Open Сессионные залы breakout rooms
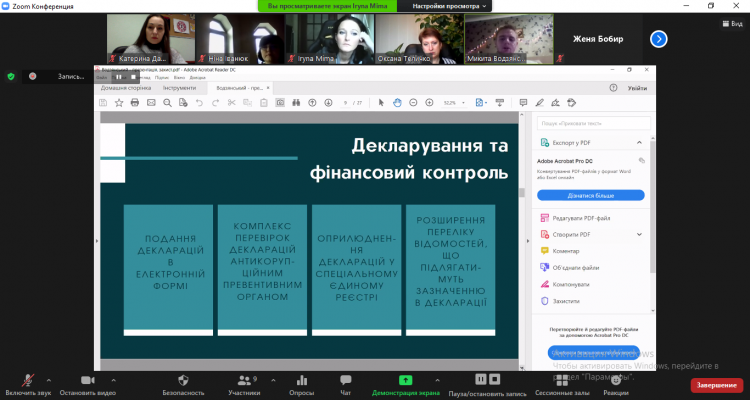750x400 pixels. point(561,381)
